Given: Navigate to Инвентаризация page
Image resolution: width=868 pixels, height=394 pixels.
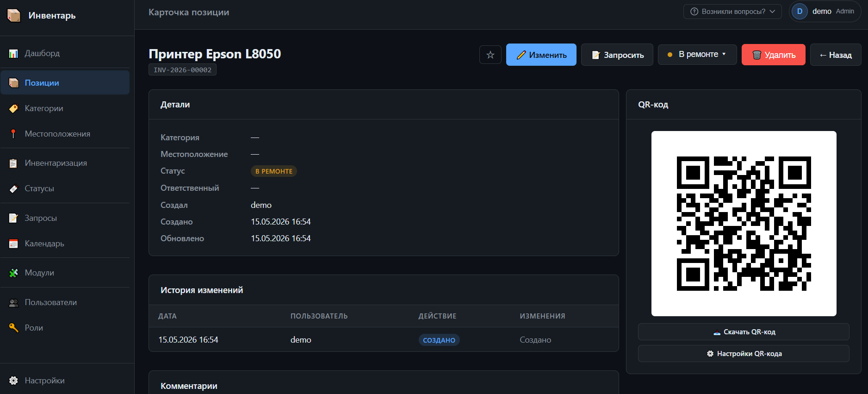Looking at the screenshot, I should pyautogui.click(x=65, y=163).
